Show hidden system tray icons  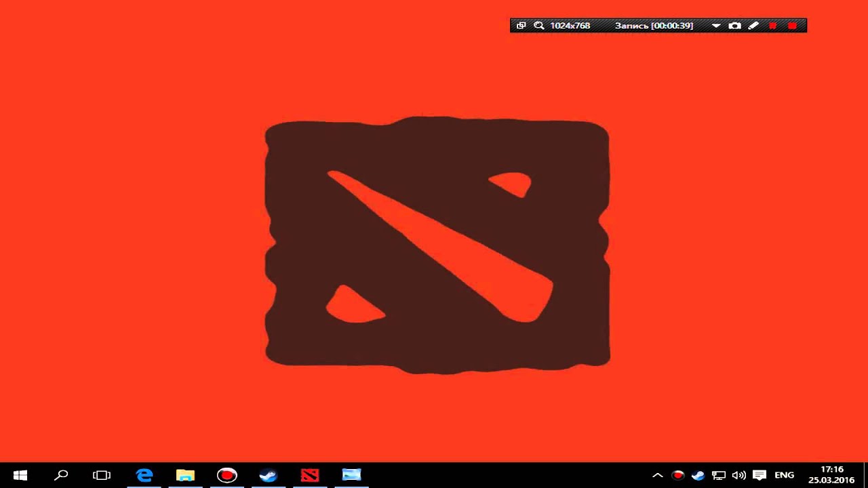[657, 476]
